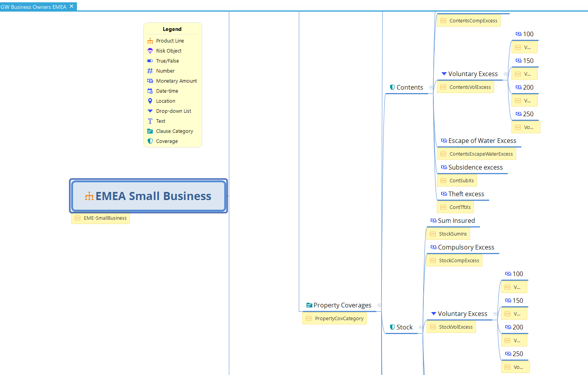Collapse the Property Coverages branch
The height and width of the screenshot is (375, 588).
click(x=379, y=305)
